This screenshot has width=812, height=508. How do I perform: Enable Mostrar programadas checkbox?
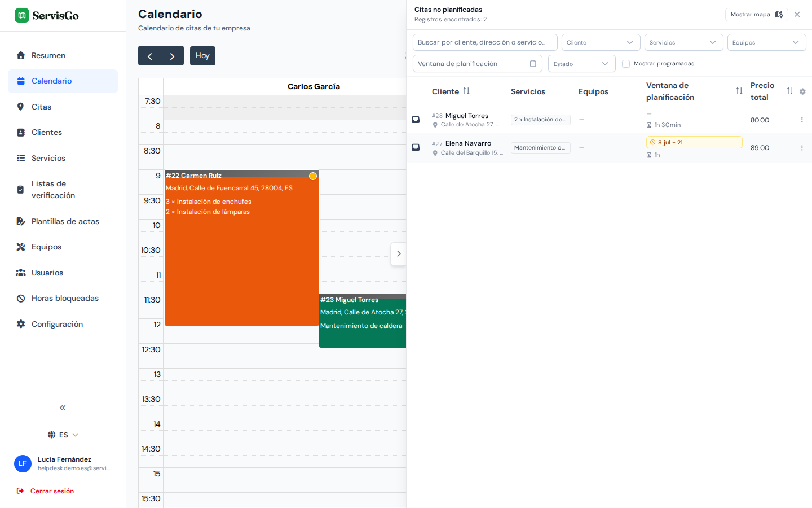coord(626,64)
